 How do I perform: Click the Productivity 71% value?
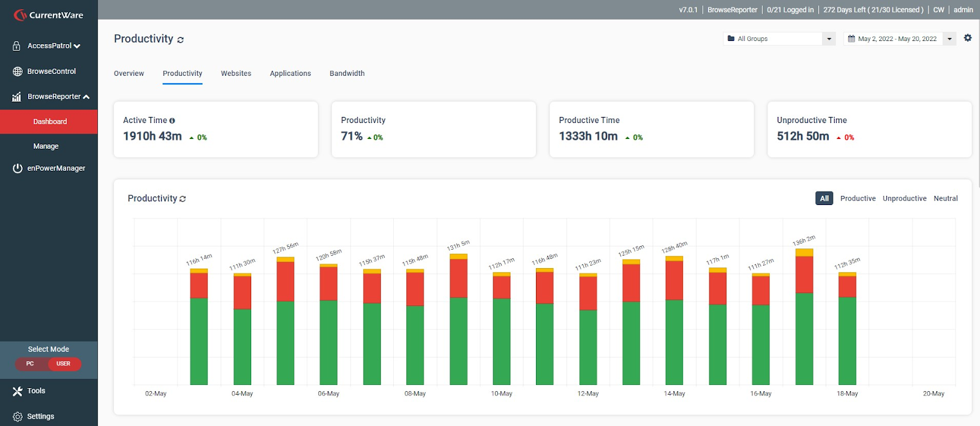coord(352,136)
